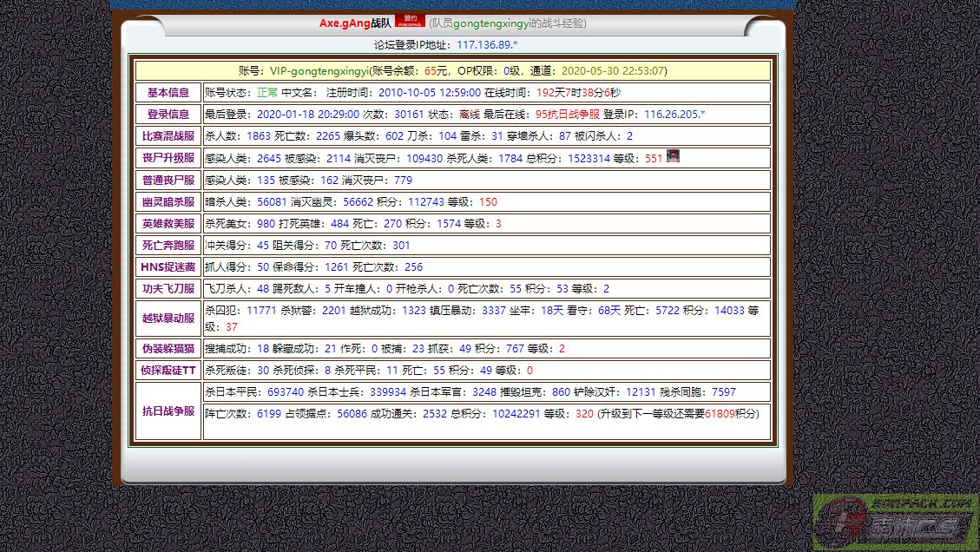
Task: Open the 比赛混战服 server category
Action: [x=168, y=136]
